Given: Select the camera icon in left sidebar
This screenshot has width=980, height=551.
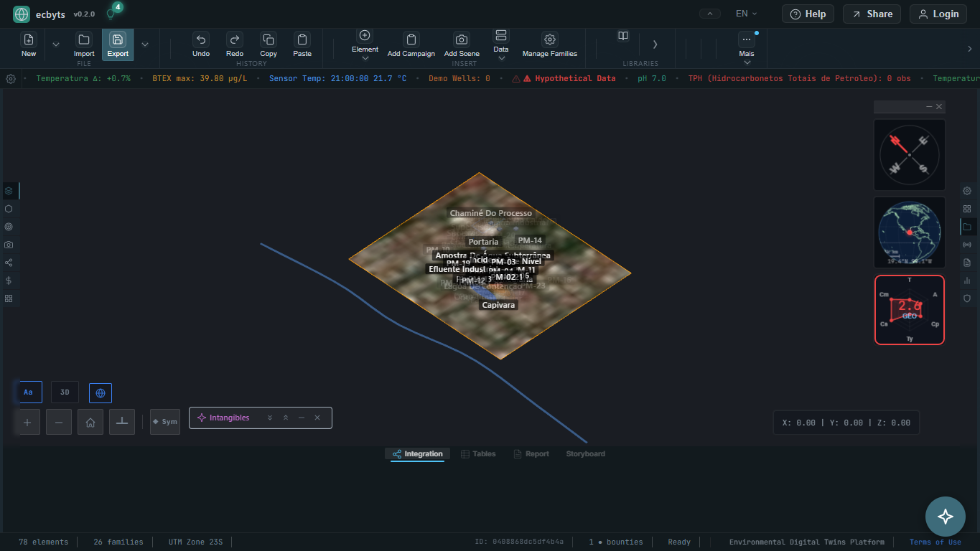Looking at the screenshot, I should 9,245.
